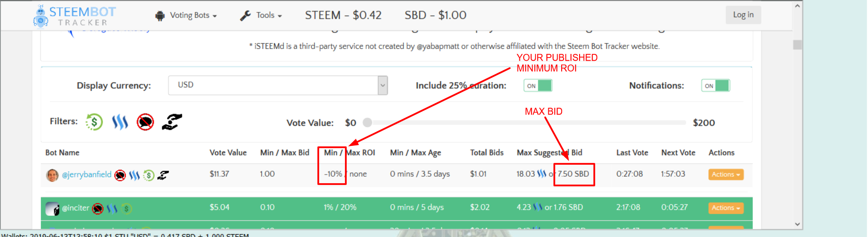Click the page scrollbar up arrow
The image size is (868, 237).
click(x=797, y=6)
